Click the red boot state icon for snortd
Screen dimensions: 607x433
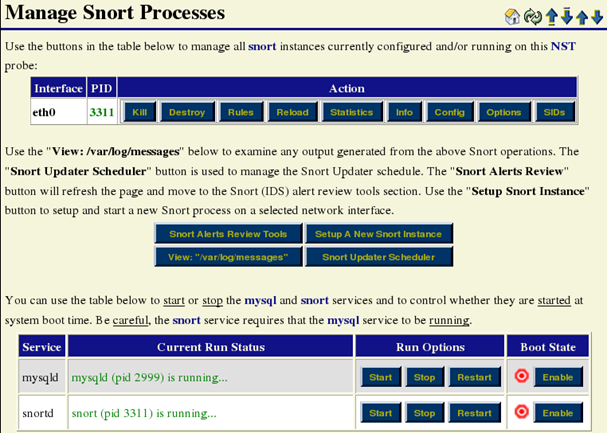tap(521, 412)
